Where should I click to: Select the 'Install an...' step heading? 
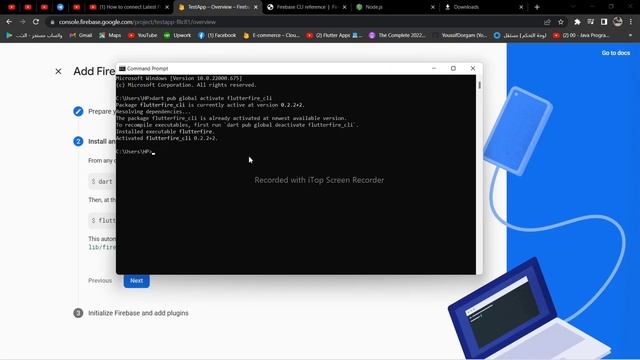102,141
